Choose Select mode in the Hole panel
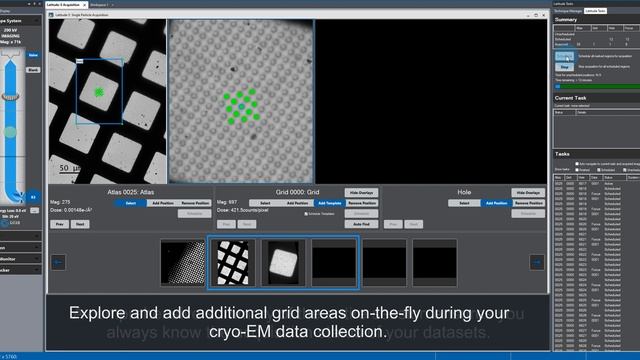Screen dimensions: 640x360 (x=464, y=203)
